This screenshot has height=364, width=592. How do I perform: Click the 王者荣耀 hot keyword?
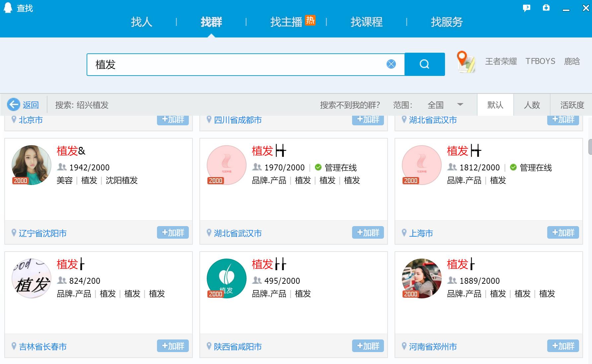(501, 61)
